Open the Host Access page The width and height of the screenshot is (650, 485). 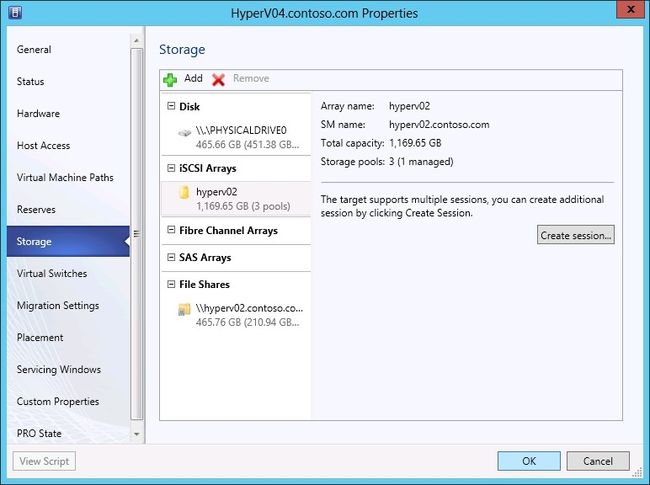tap(68, 145)
